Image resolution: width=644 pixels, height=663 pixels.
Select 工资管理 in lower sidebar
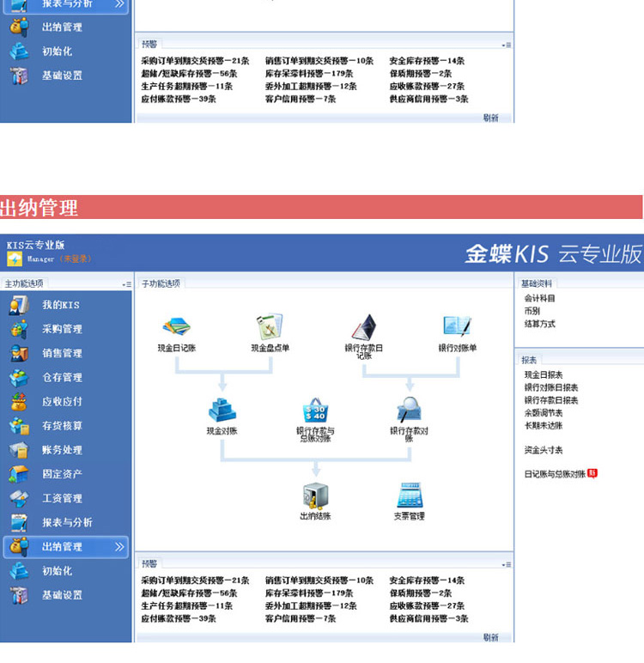pyautogui.click(x=62, y=498)
